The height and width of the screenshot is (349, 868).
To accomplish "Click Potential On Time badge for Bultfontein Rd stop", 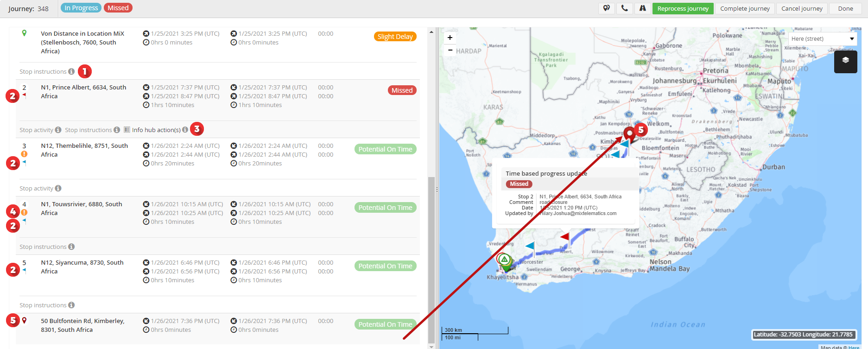I will pos(385,324).
